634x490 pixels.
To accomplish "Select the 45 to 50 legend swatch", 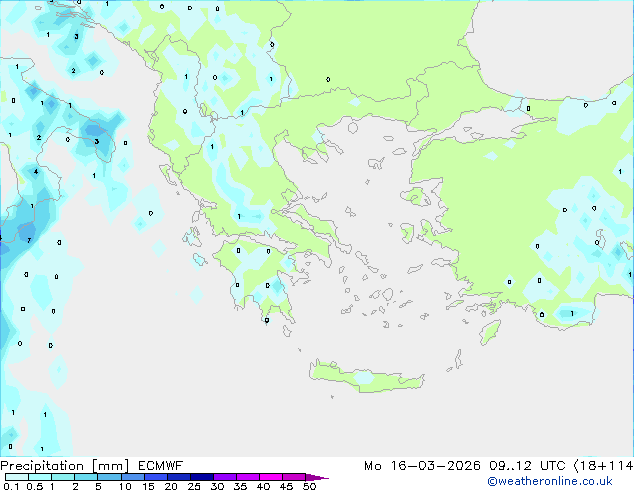I will 294,477.
